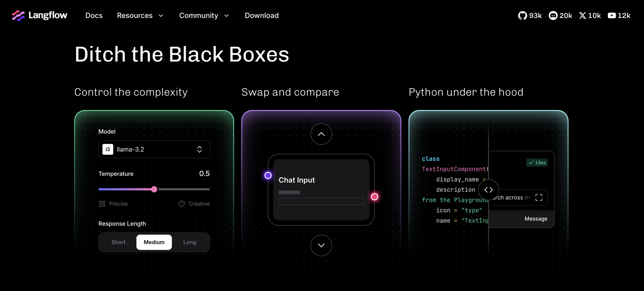
Task: Click 'Control the complexity' heading
Action: point(131,92)
